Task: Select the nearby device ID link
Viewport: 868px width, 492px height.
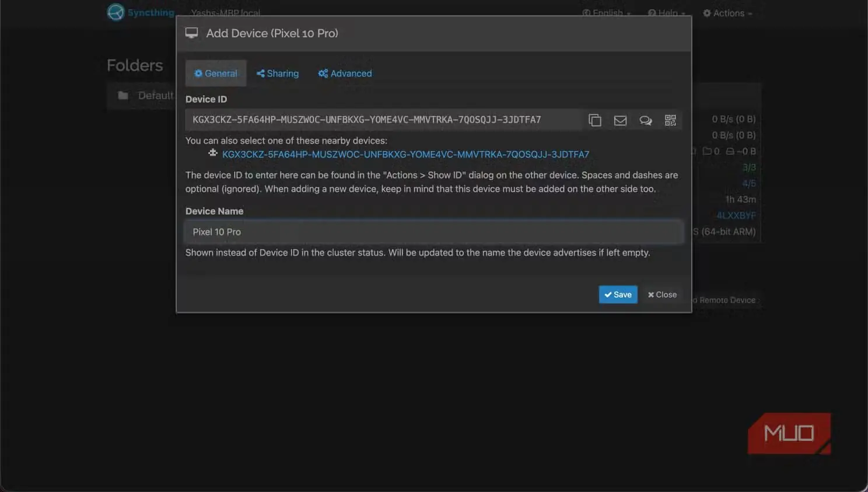Action: coord(405,154)
